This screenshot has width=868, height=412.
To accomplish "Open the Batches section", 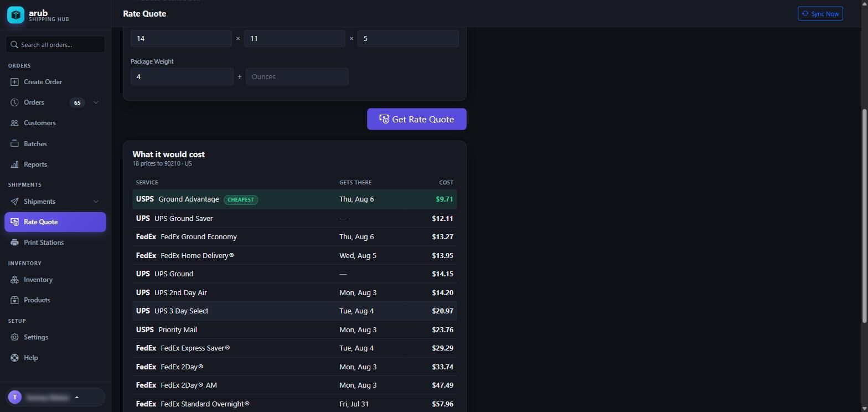I will coord(55,144).
